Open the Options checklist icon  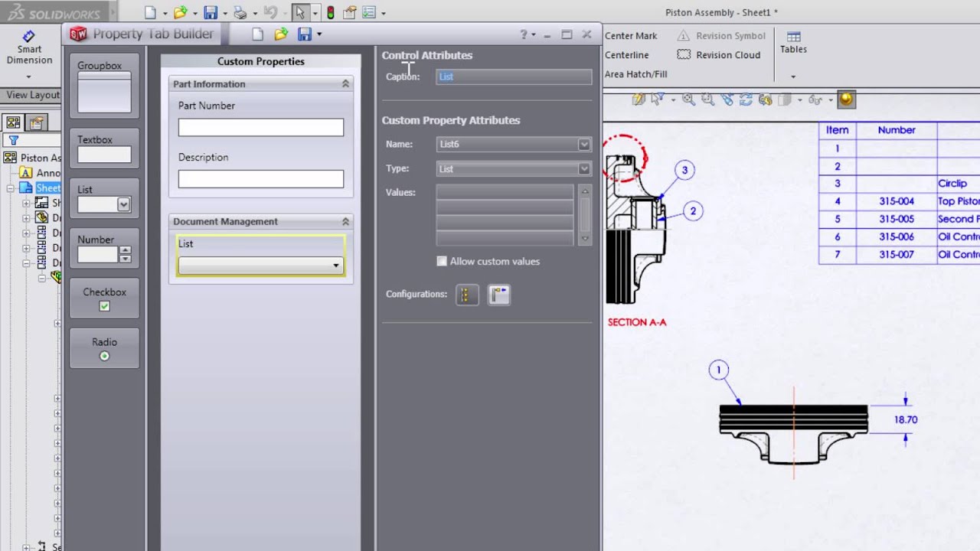[369, 12]
